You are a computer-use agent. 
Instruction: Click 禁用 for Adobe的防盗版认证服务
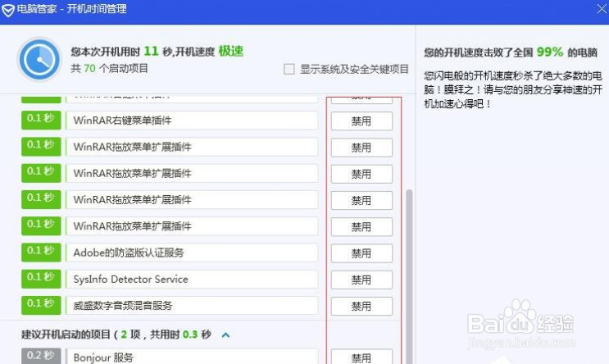click(361, 253)
